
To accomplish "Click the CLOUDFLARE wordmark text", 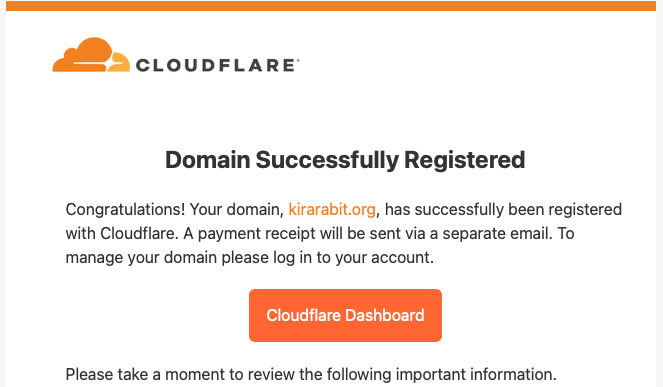I will click(x=215, y=66).
